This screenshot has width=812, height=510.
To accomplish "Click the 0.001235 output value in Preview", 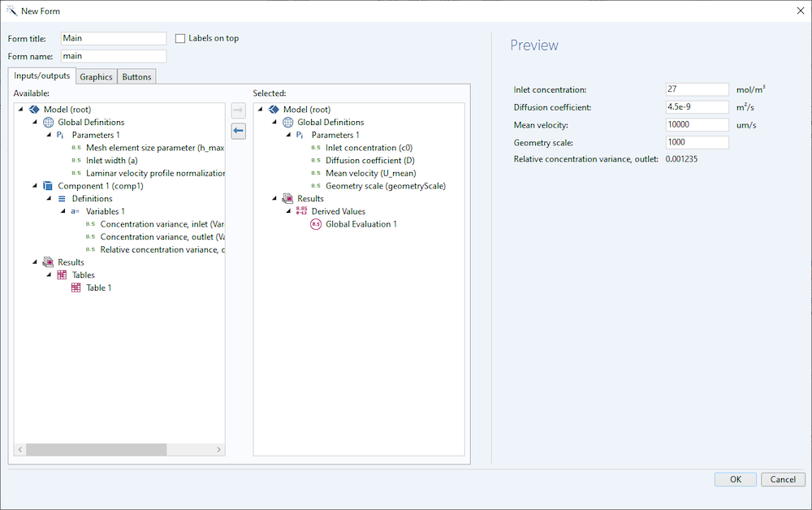I will [681, 159].
